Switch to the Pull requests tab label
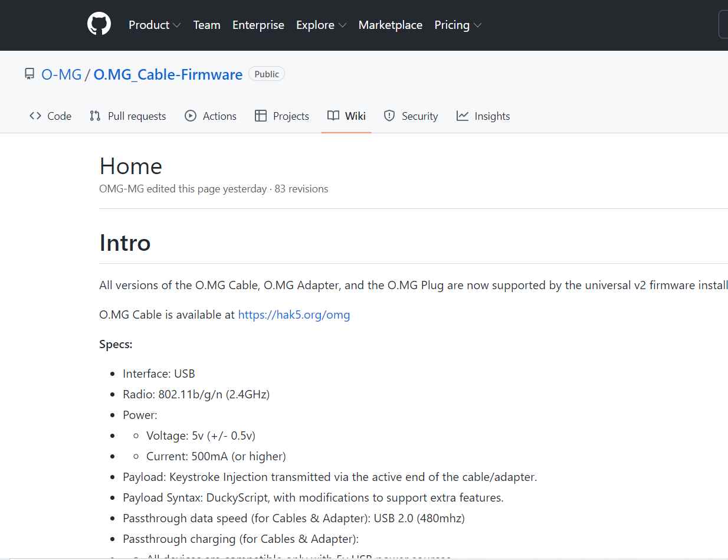Image resolution: width=728 pixels, height=560 pixels. (137, 116)
